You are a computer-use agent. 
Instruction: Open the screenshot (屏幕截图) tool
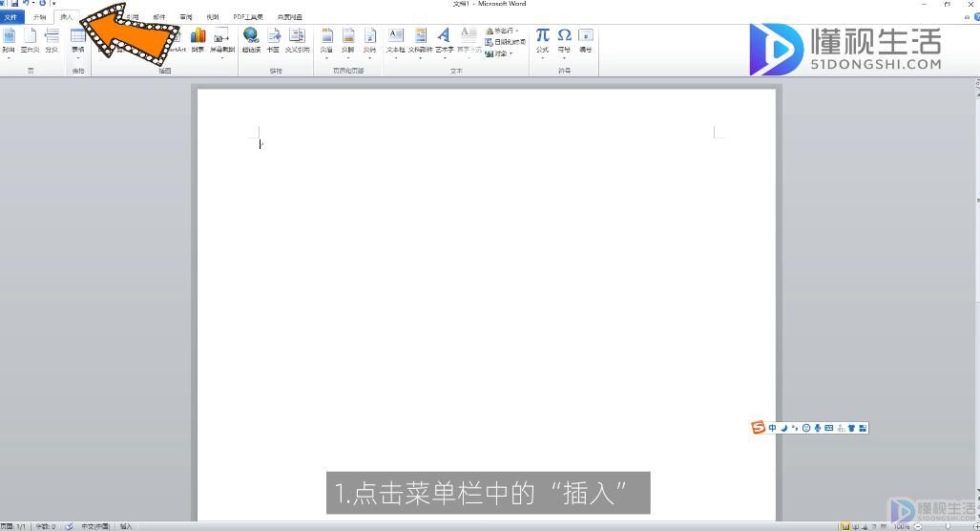(x=222, y=43)
